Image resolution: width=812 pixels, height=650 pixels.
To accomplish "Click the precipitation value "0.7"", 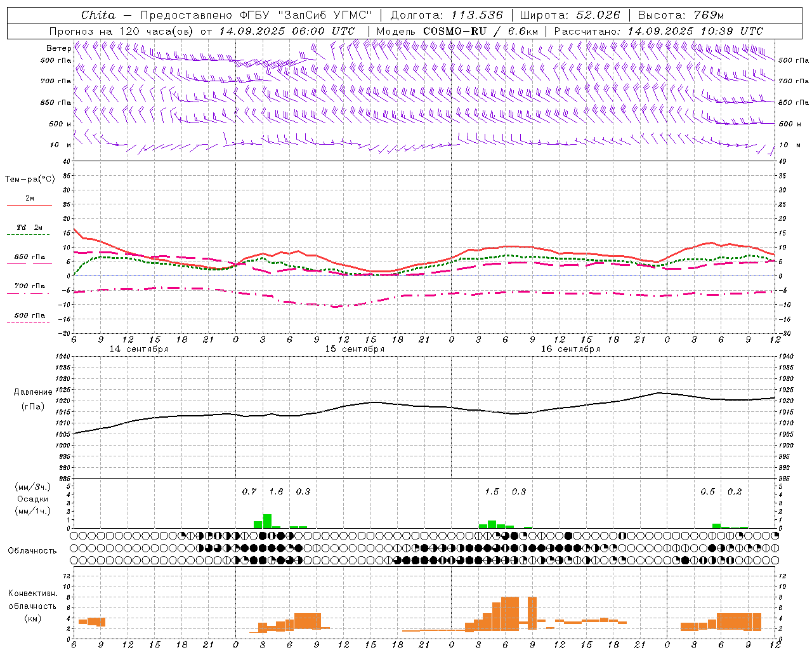I will [x=249, y=491].
